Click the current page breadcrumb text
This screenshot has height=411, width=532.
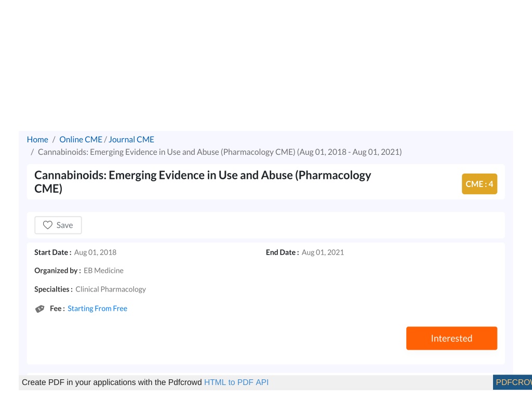tap(220, 152)
